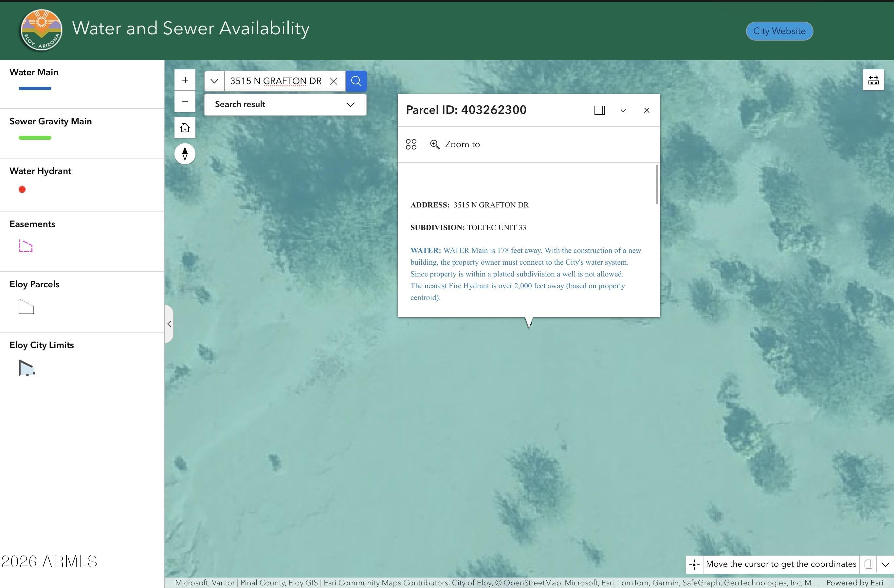Open the City Website link
This screenshot has width=894, height=588.
click(x=779, y=31)
